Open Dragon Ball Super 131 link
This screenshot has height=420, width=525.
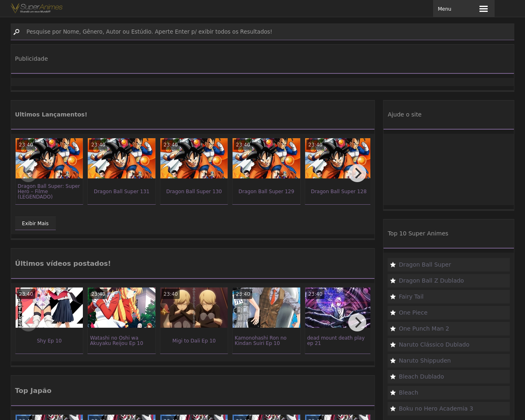(x=121, y=191)
